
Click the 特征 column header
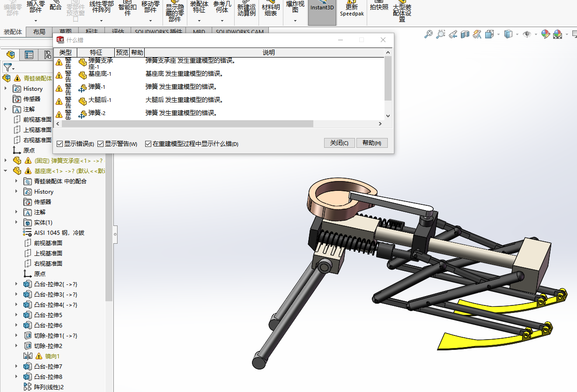[96, 52]
